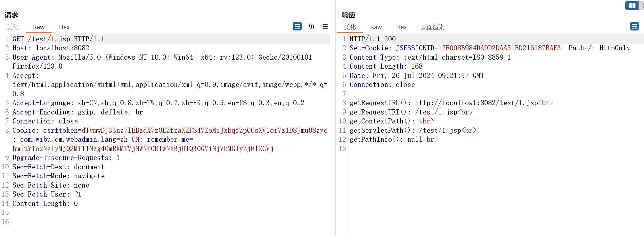Click the request line GET /test/1.jsp HTTP/1.1
Screen dimensions: 644x236
59,39
